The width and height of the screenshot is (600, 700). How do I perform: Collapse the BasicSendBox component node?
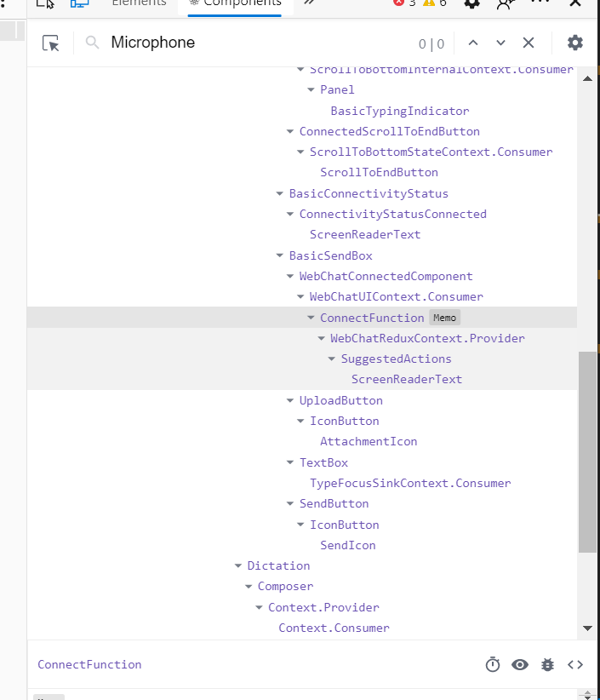(x=279, y=255)
